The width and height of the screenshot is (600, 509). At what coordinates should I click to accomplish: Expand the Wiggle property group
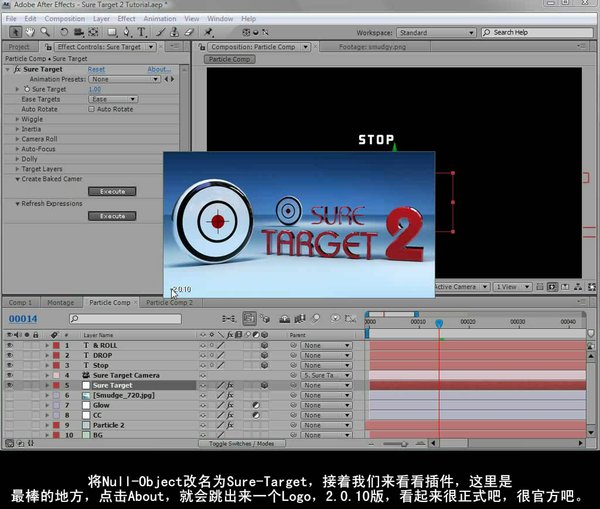[x=17, y=119]
